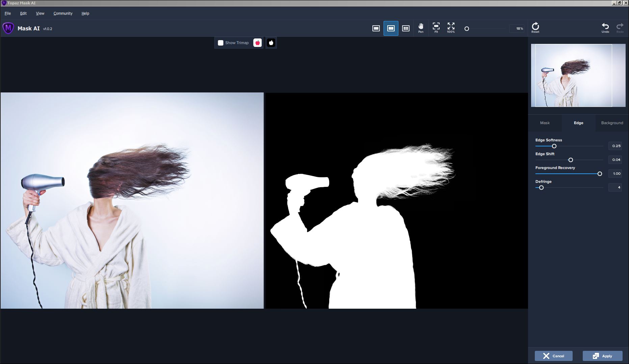
Task: Click the Foreground Recovery value field
Action: point(615,174)
